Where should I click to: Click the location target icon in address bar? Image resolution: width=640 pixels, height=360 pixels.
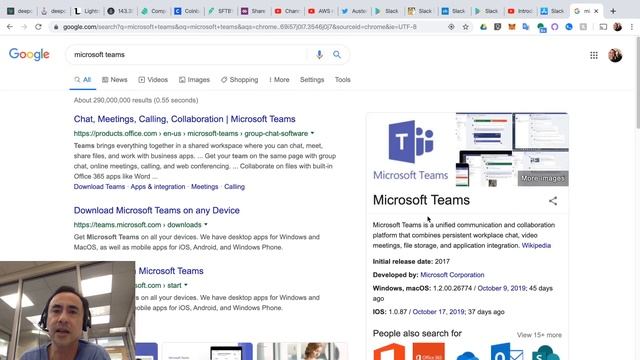451,27
